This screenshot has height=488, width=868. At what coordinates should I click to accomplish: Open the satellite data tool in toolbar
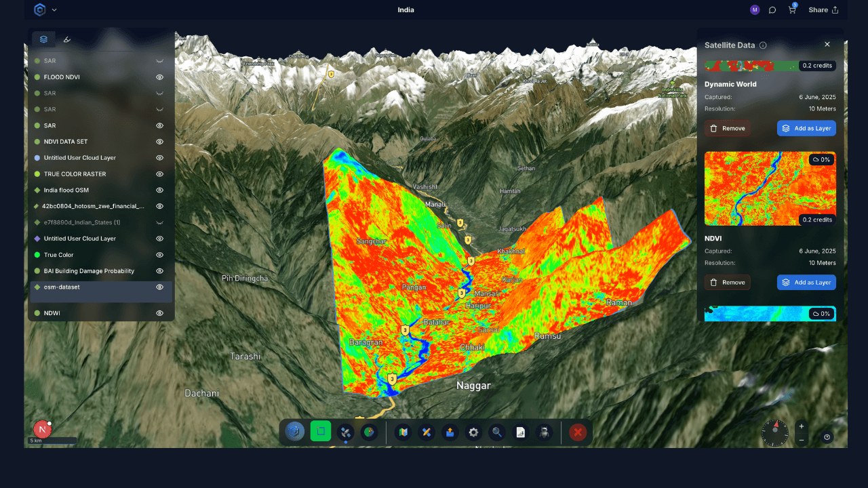click(345, 432)
